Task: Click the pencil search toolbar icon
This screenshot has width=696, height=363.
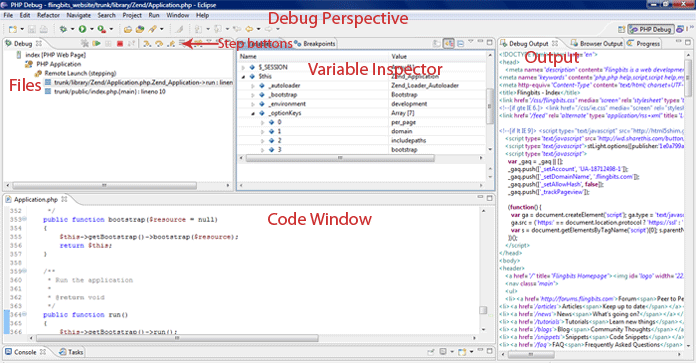Action: (152, 29)
